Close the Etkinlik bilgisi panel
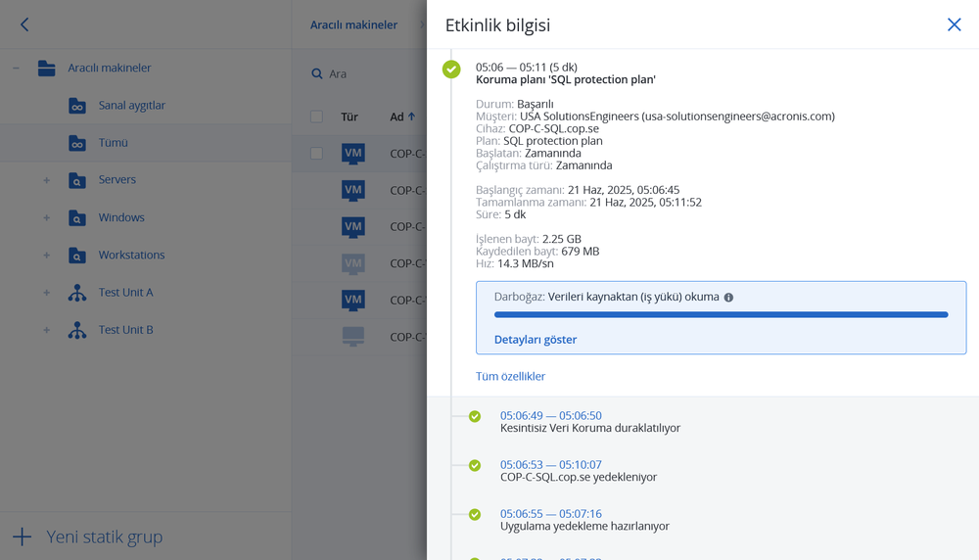This screenshot has height=560, width=979. (954, 24)
